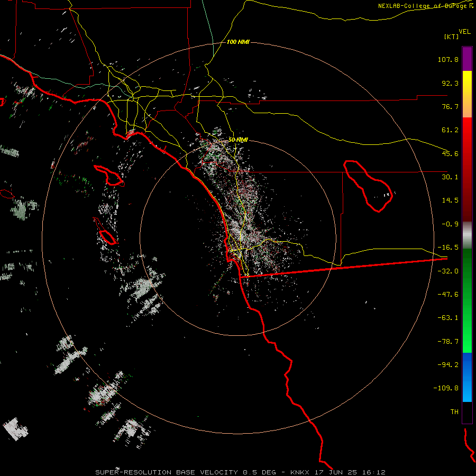Click the 61.2 velocity scale value
476x476 pixels.
[x=450, y=130]
